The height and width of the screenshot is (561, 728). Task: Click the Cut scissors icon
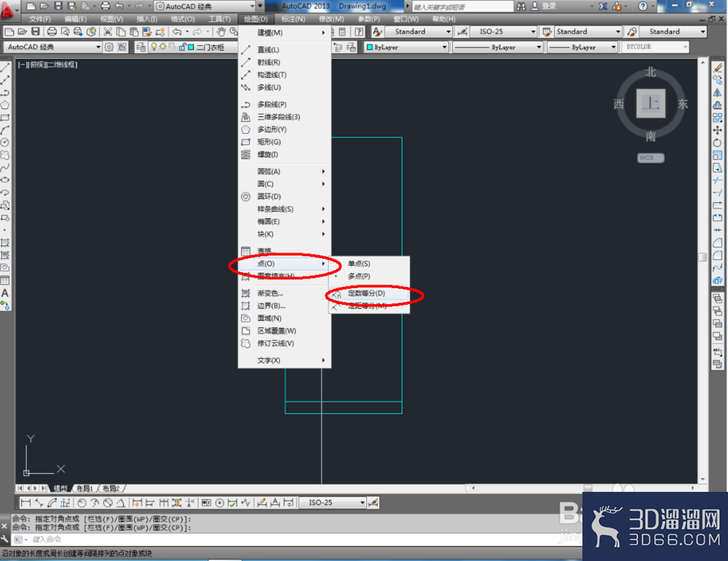pos(108,31)
